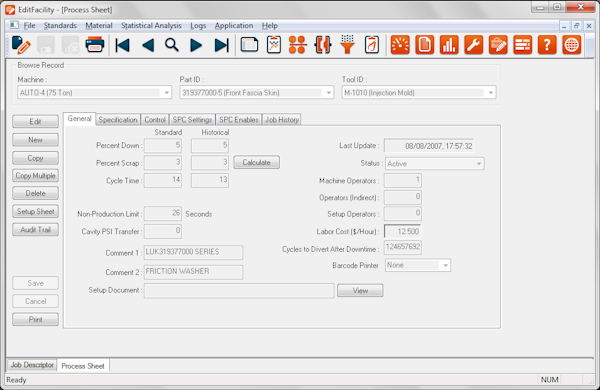Open the Material menu
The image size is (600, 390).
[x=99, y=26]
